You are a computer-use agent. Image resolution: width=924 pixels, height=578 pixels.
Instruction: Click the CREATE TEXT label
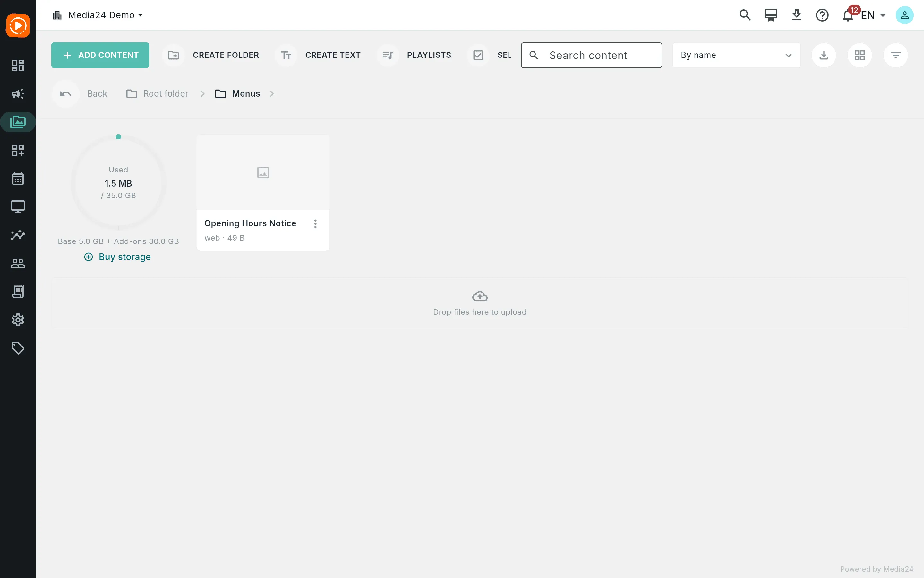333,56
